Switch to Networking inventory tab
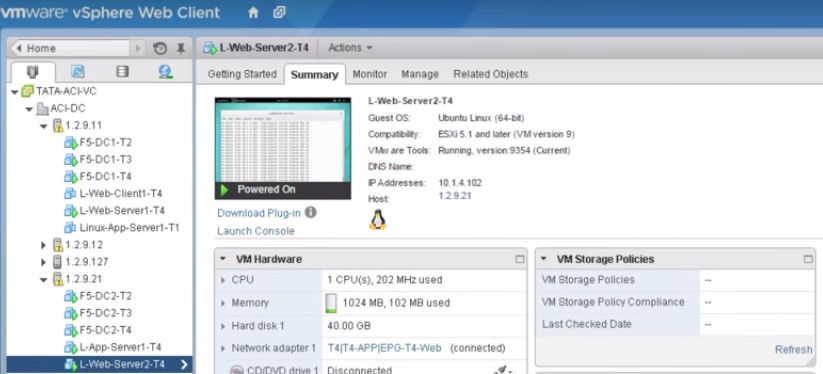 [x=166, y=72]
